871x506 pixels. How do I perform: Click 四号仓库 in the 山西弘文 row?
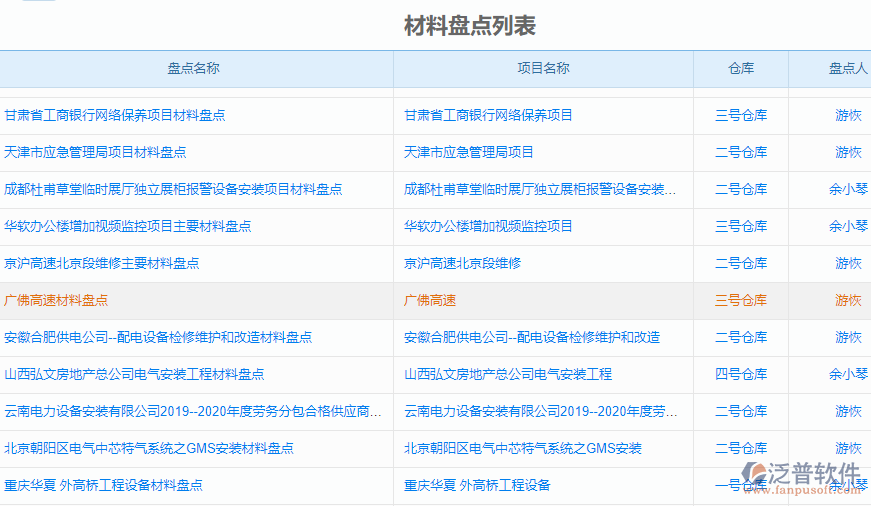tap(741, 374)
